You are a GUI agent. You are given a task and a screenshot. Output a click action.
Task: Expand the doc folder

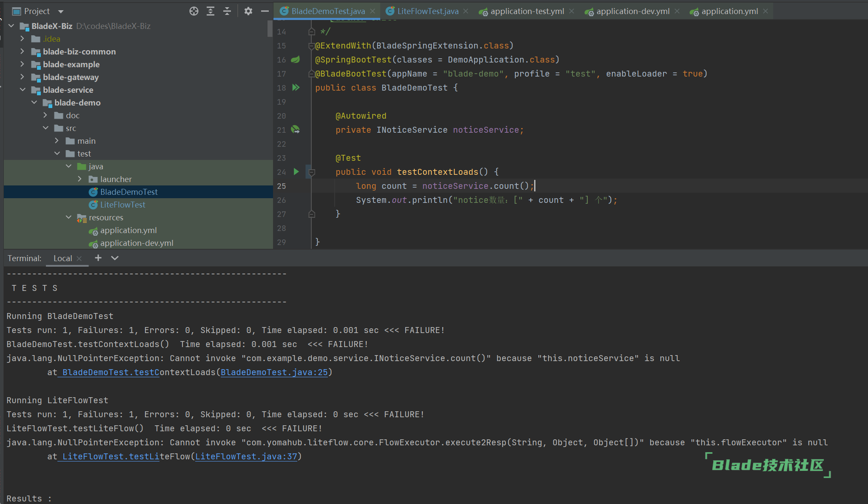click(46, 115)
